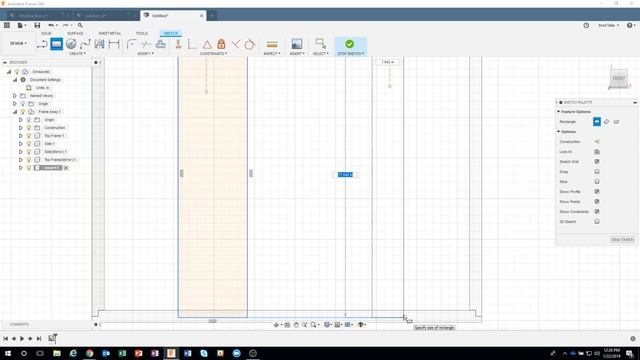
Task: Expand the Side(Mirror):1 component
Action: click(20, 151)
